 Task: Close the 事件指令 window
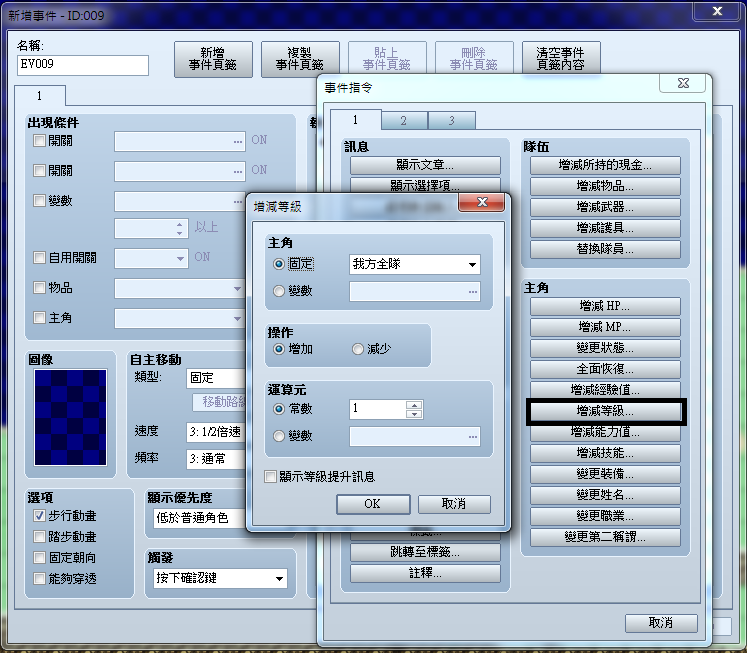pos(683,83)
